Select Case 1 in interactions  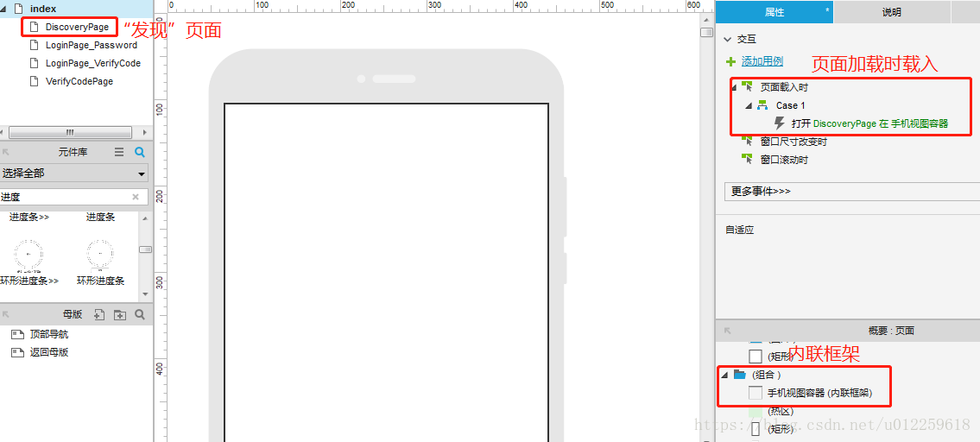tap(791, 105)
